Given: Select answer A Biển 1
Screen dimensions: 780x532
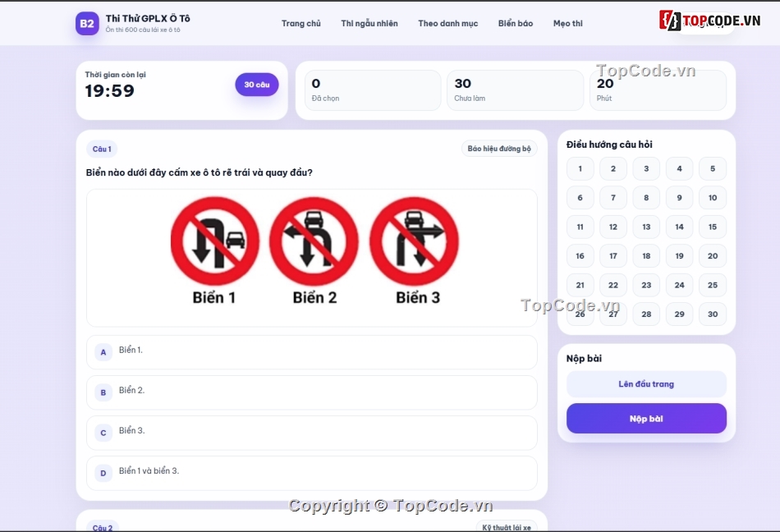Looking at the screenshot, I should 312,352.
